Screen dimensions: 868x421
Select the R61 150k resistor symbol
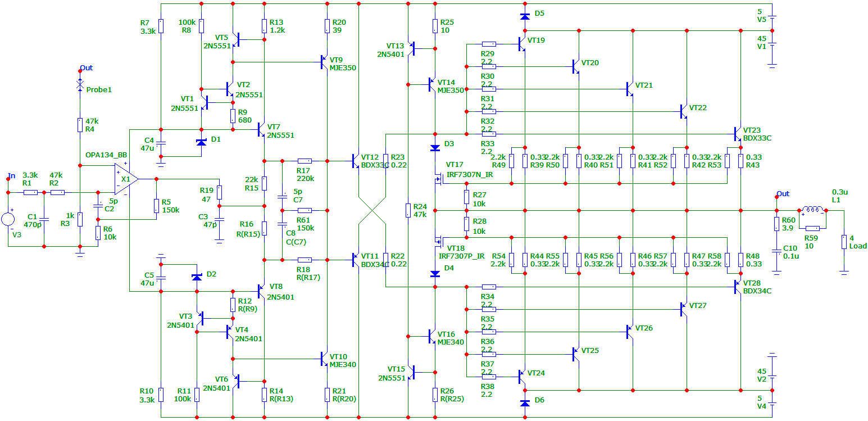pos(305,210)
